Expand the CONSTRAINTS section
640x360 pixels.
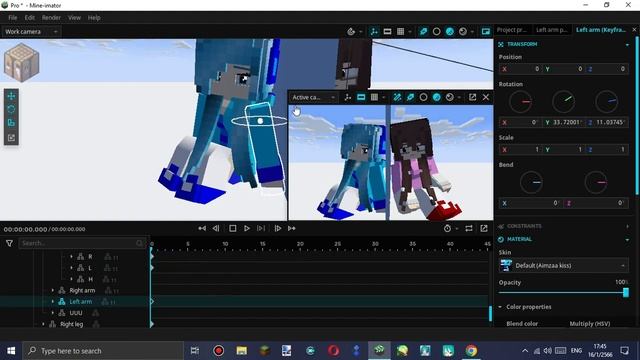click(x=627, y=226)
